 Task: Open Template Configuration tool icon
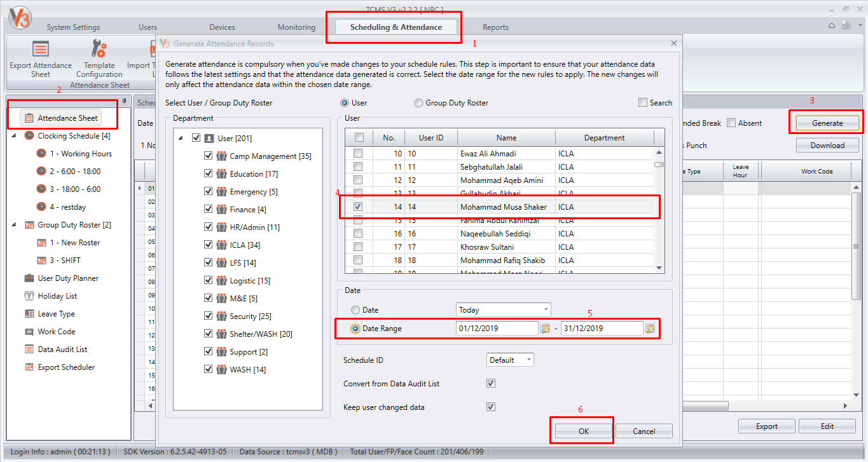99,49
